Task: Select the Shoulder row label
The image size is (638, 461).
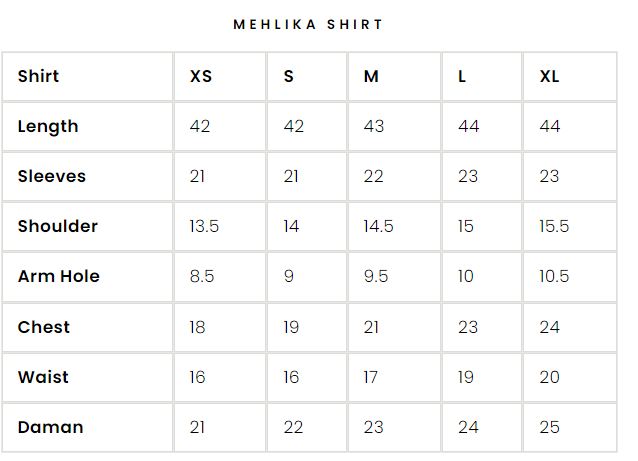Action: coord(58,226)
